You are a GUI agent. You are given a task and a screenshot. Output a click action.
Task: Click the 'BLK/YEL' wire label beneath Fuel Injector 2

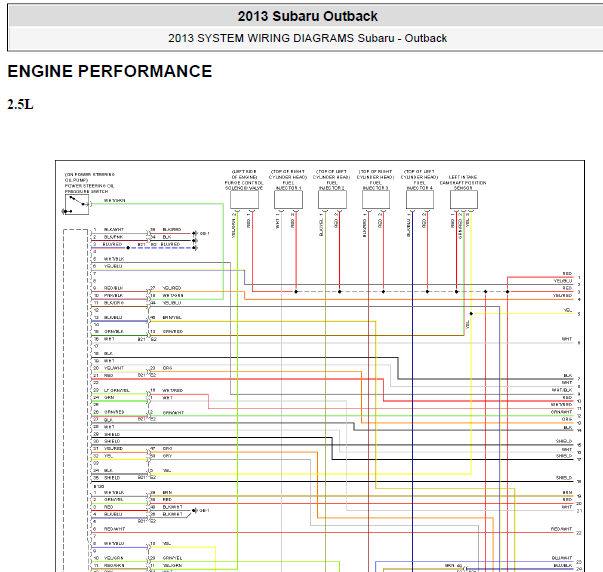[x=321, y=227]
